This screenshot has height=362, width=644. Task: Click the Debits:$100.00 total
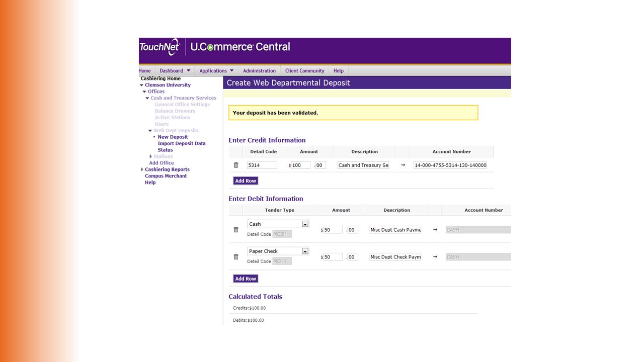point(248,320)
